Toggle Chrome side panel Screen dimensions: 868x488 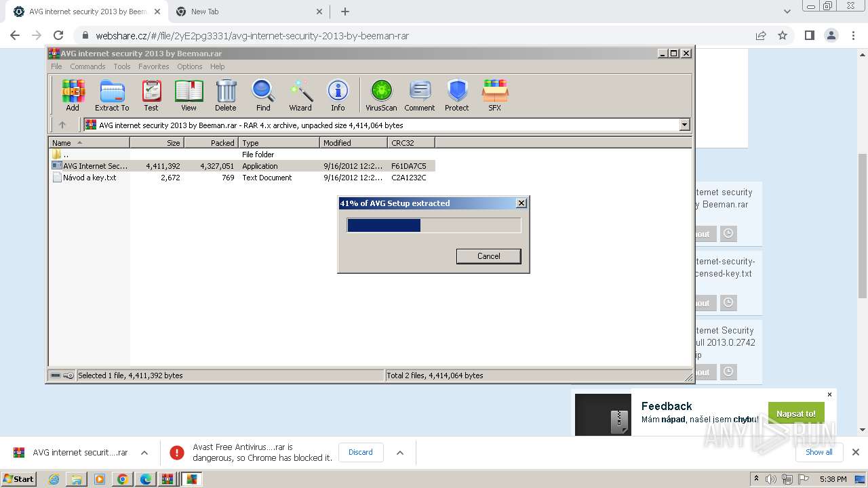point(809,35)
